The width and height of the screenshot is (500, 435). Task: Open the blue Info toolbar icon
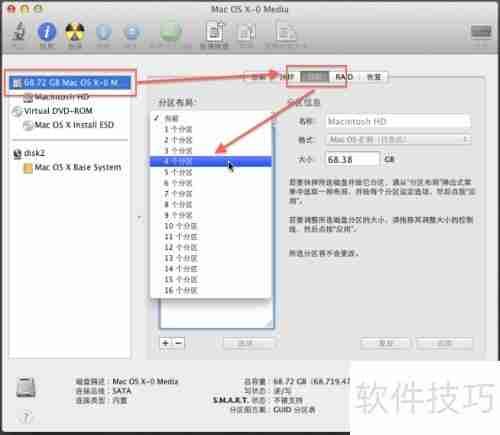(x=47, y=32)
